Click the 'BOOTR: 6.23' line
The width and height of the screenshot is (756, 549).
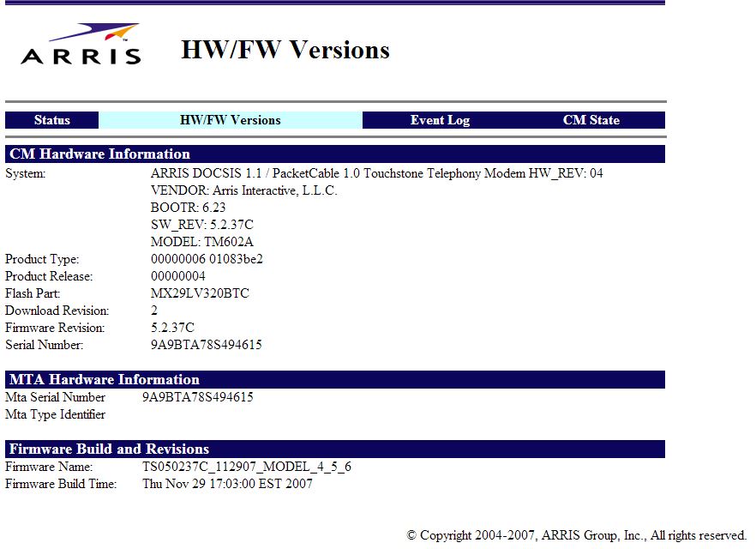coord(188,208)
